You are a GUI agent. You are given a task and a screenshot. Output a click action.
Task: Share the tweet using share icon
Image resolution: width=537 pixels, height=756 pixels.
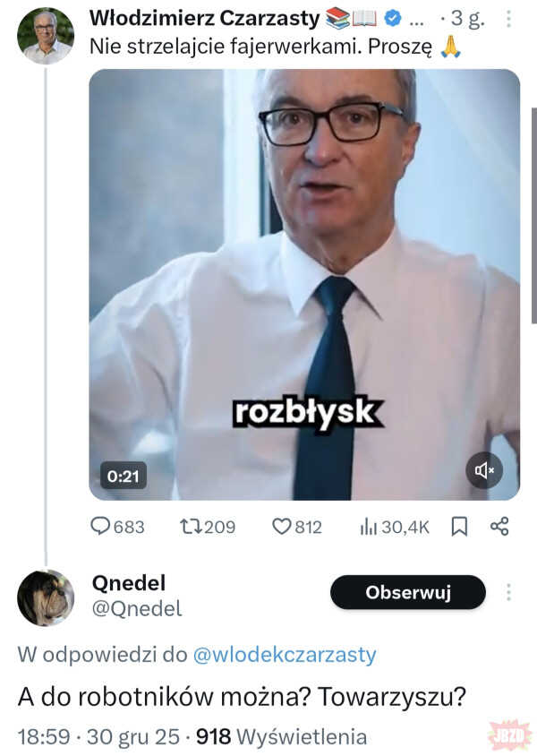(x=499, y=527)
